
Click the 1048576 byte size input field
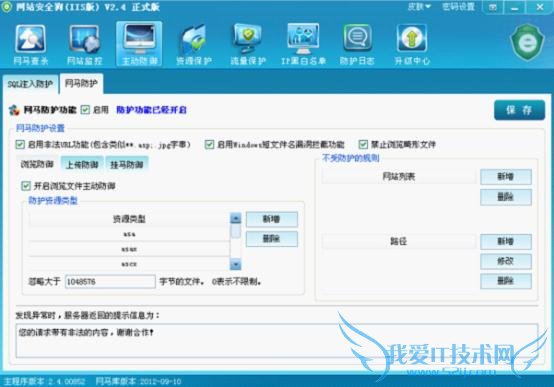tap(110, 282)
